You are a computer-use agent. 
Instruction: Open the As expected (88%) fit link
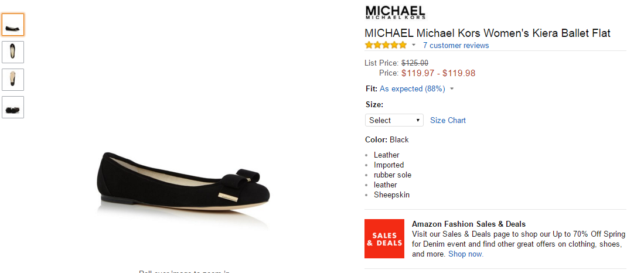(x=413, y=88)
